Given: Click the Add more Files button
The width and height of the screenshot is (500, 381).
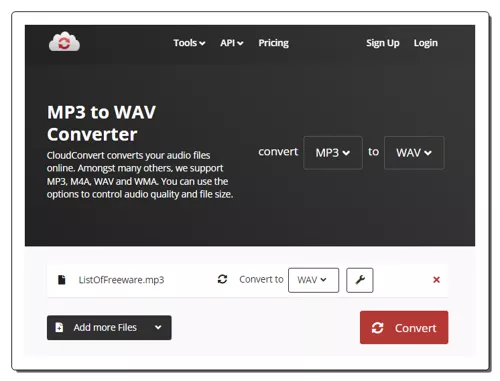Looking at the screenshot, I should point(109,328).
